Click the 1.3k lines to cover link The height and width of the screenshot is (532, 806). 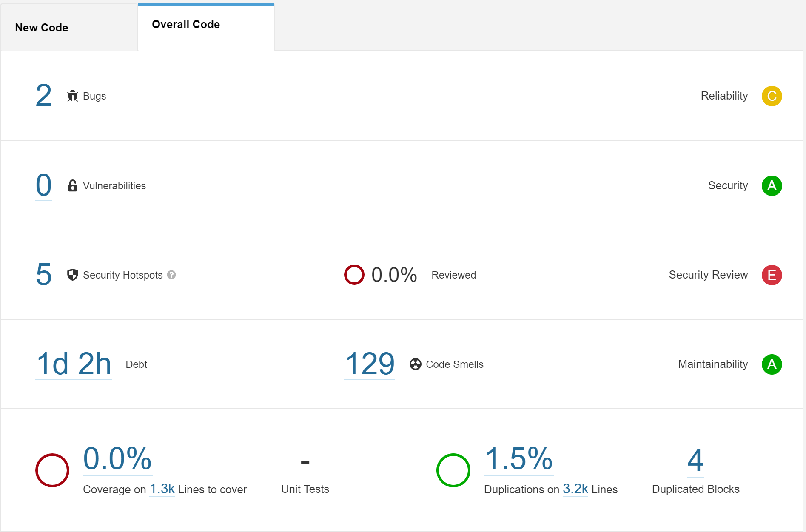point(162,489)
